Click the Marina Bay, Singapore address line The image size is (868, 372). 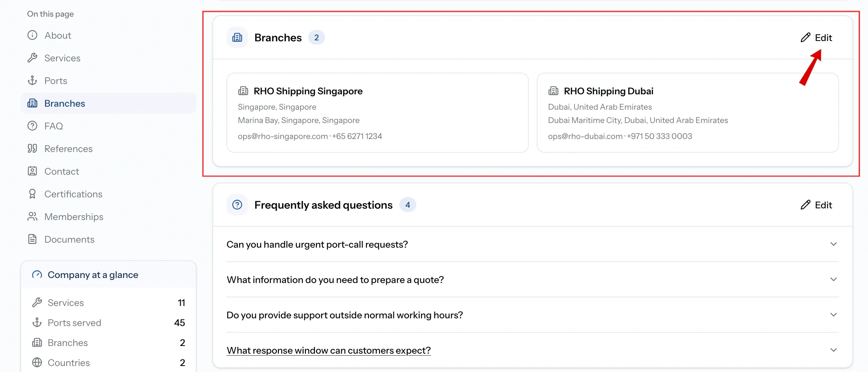coord(299,120)
